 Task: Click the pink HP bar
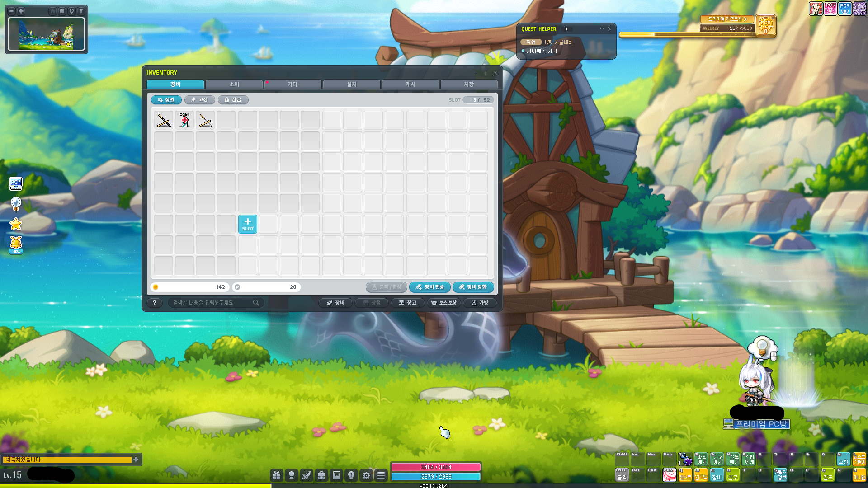tap(436, 467)
